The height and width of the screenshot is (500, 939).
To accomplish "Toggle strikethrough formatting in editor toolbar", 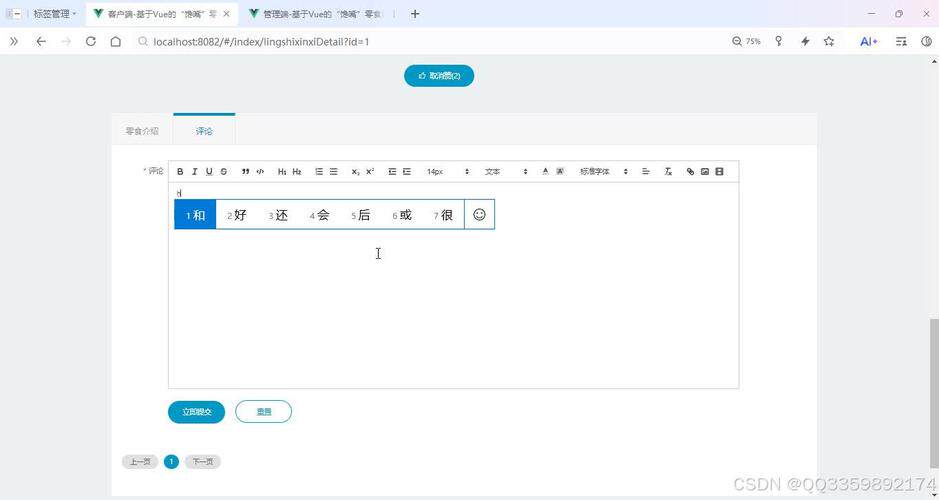I will tap(223, 172).
